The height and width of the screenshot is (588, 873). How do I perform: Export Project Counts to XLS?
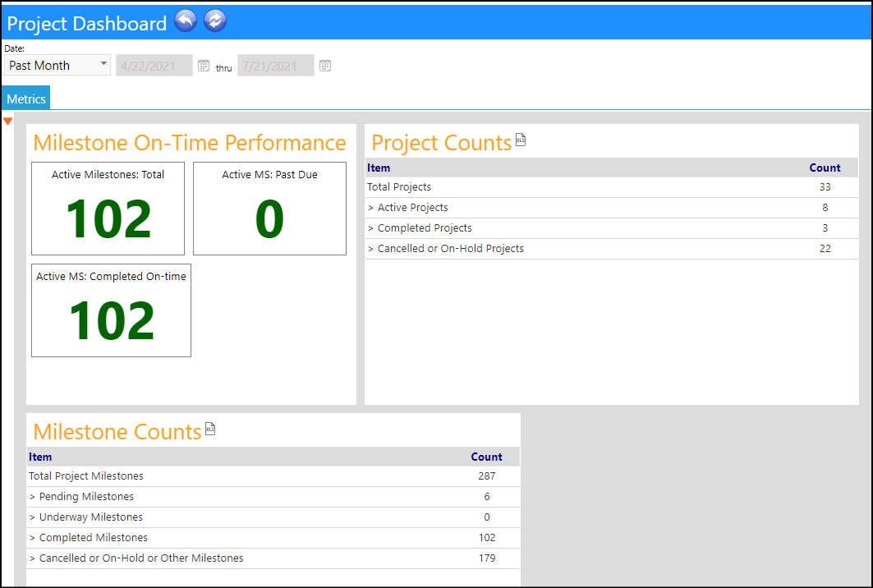(521, 140)
